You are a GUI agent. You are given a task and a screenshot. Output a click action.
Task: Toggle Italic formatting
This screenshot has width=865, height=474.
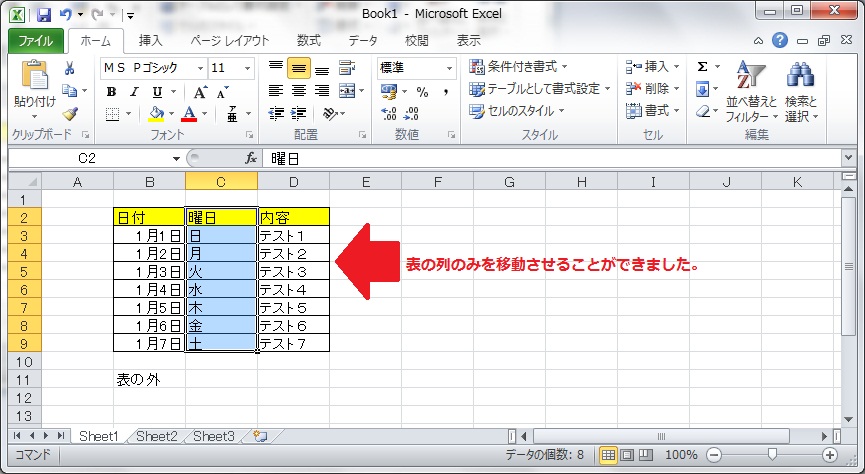(134, 92)
